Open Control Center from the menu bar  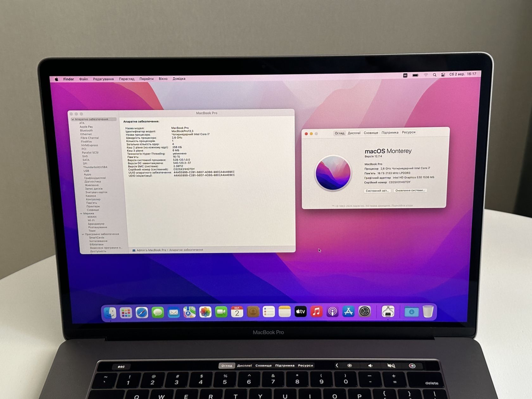click(x=443, y=75)
